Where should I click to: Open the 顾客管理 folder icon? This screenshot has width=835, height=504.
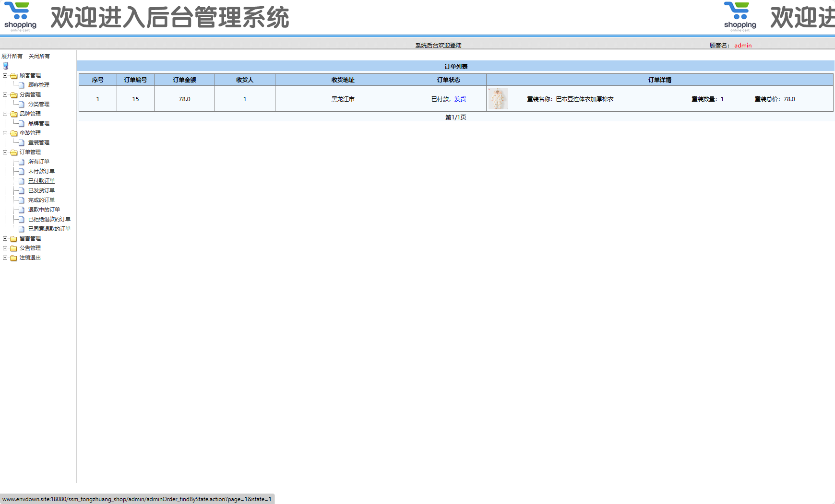tap(13, 75)
